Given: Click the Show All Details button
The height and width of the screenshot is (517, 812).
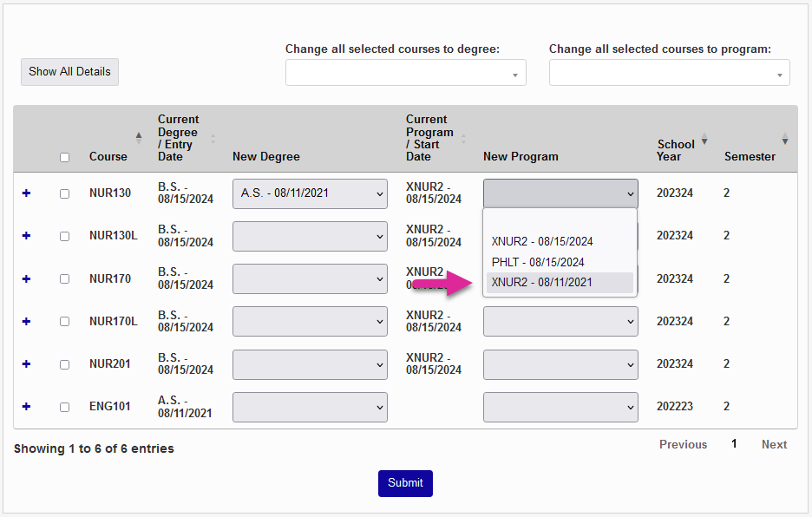Looking at the screenshot, I should [69, 72].
